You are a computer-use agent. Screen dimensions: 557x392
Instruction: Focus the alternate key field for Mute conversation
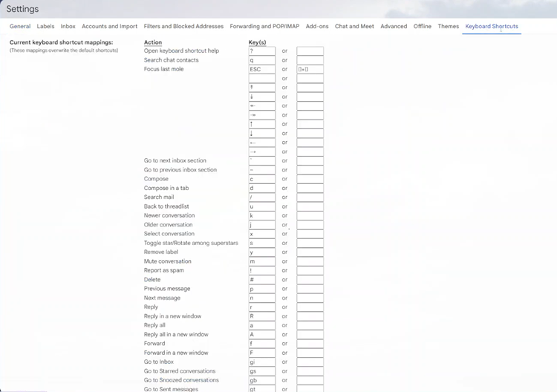point(310,261)
